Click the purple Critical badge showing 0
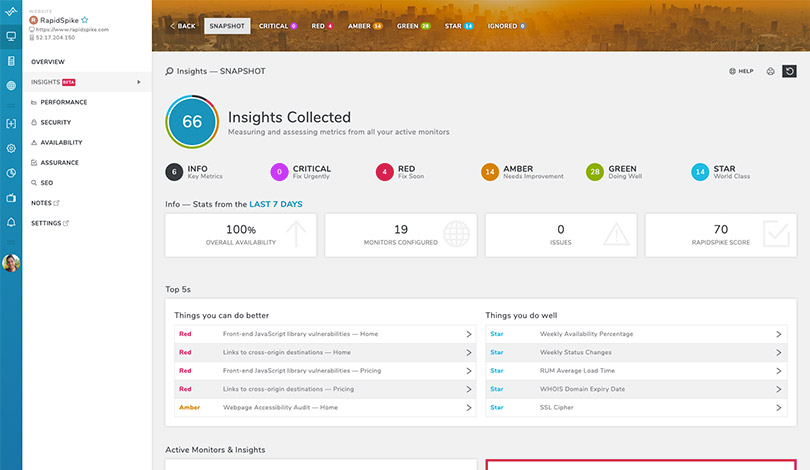 (279, 172)
